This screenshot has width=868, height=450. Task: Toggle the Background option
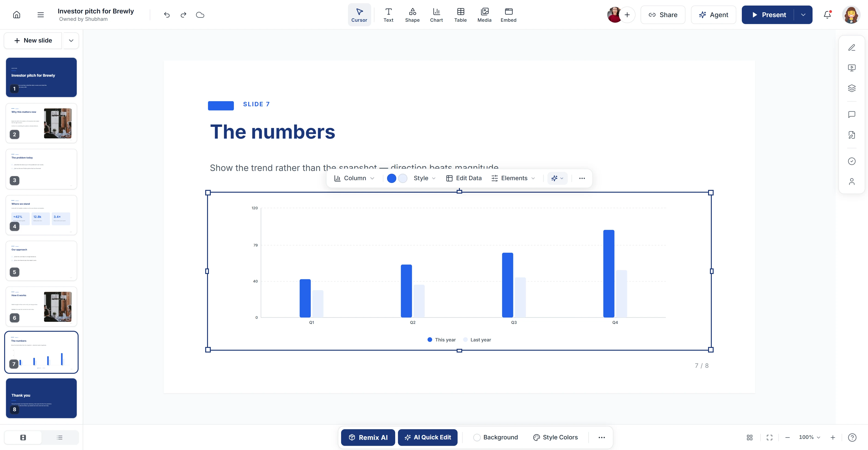(495, 437)
